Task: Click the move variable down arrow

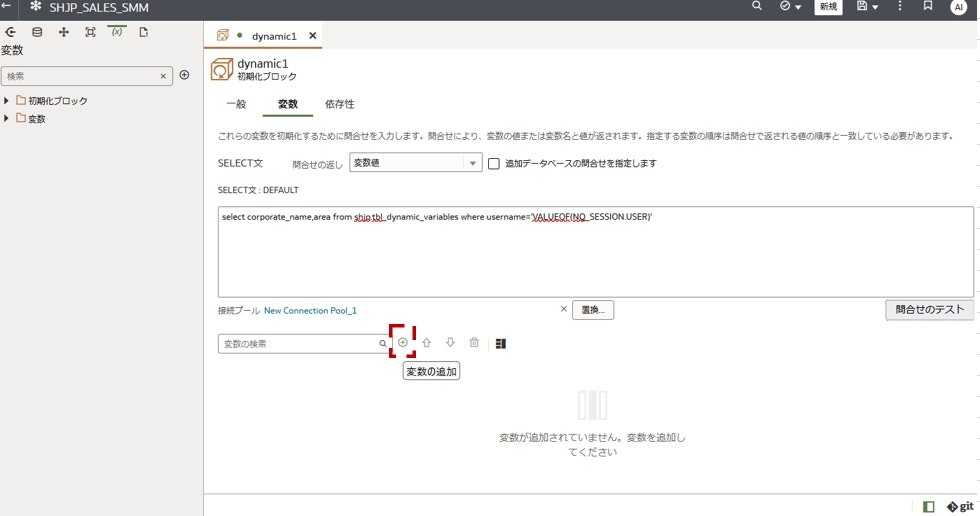Action: tap(450, 342)
